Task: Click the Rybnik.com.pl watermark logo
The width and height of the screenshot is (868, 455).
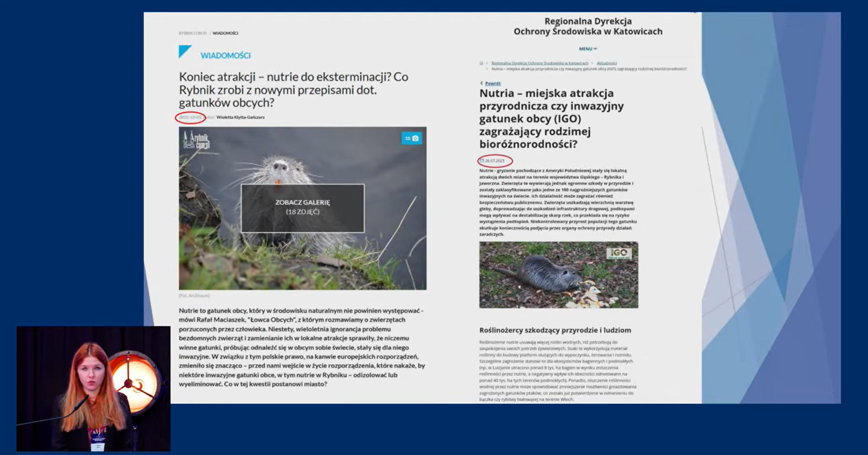Action: point(197,140)
